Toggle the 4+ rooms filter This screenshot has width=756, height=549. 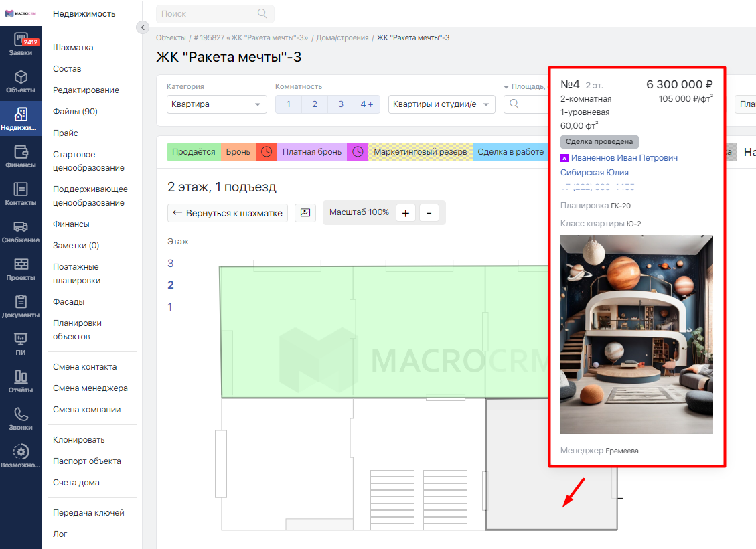tap(367, 104)
